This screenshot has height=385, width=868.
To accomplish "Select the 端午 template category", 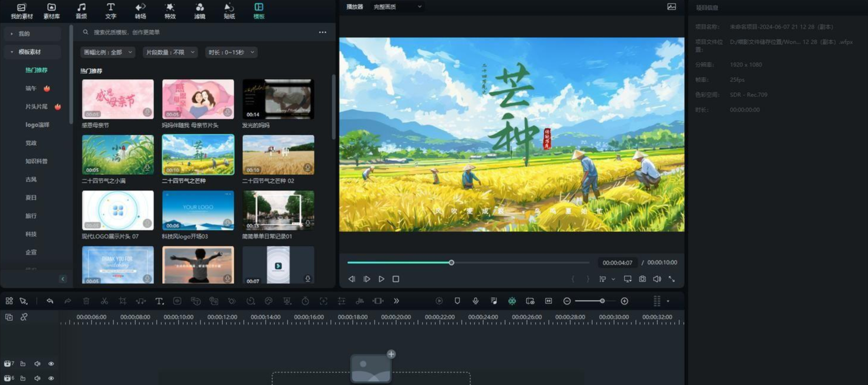I will click(31, 88).
